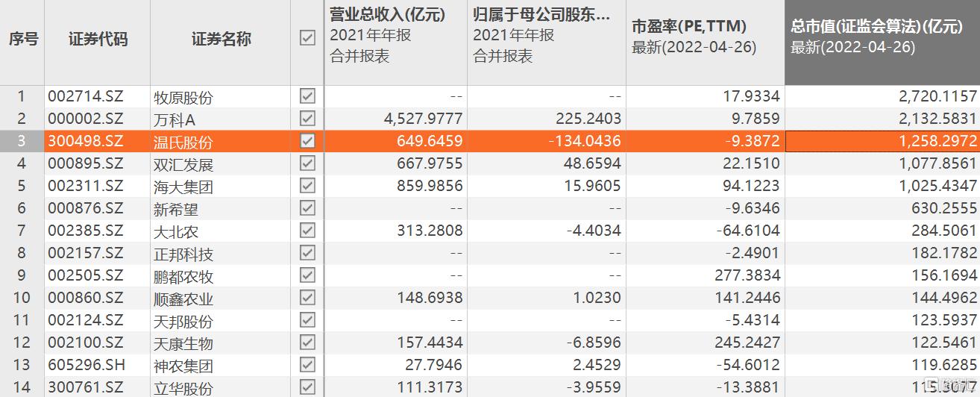The height and width of the screenshot is (397, 980).
Task: Select revenue cell 4,527.9777
Action: (x=422, y=119)
